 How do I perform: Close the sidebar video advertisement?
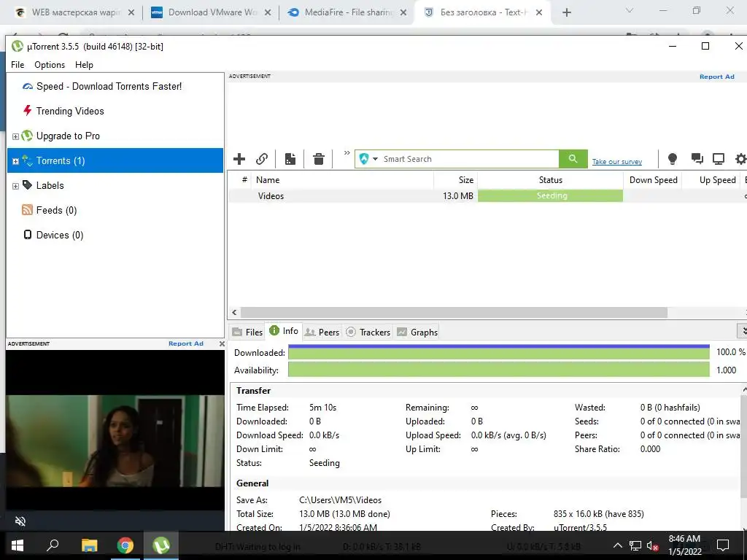coord(222,343)
